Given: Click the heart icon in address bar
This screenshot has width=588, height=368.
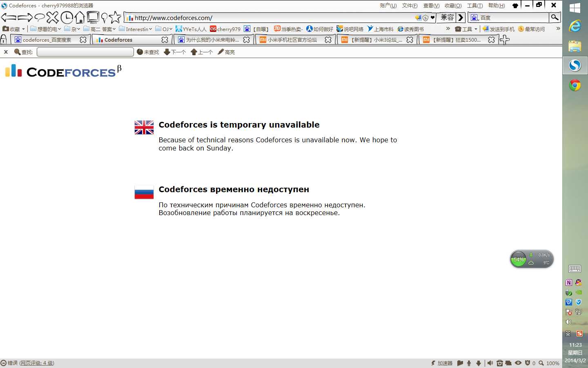Looking at the screenshot, I should click(432, 18).
